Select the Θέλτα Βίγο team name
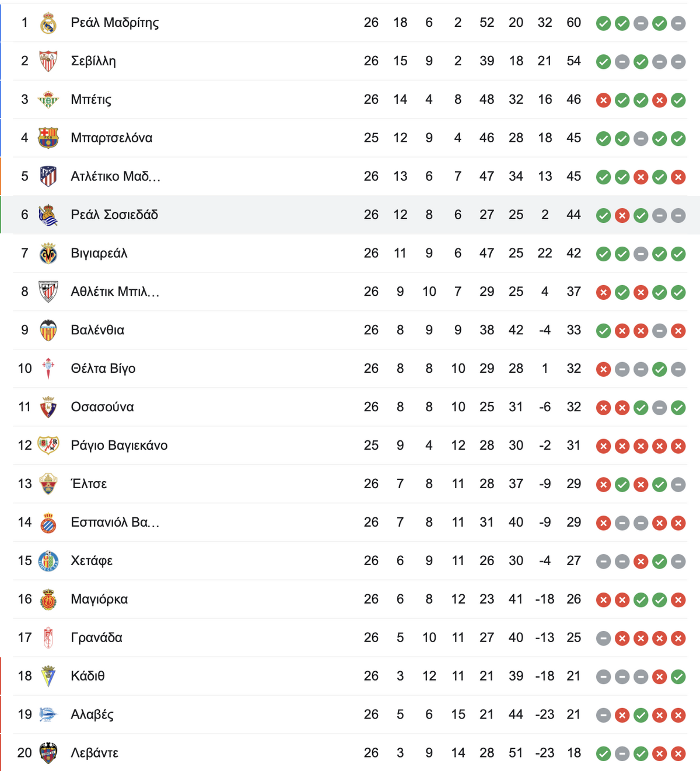The height and width of the screenshot is (771, 700). point(103,369)
